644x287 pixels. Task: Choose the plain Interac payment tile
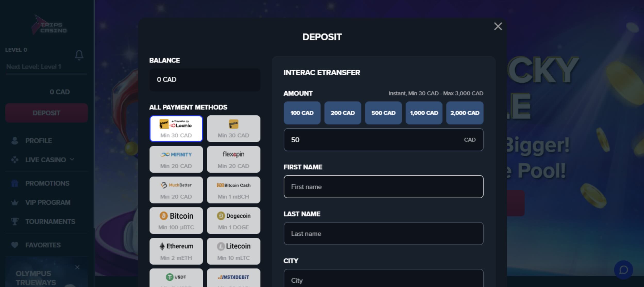pos(233,129)
